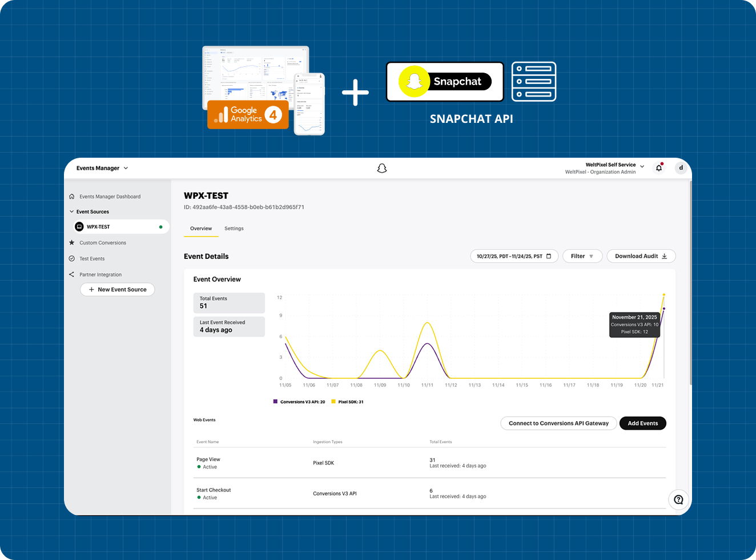The width and height of the screenshot is (756, 560).
Task: Click the Custom Conversions star icon
Action: pyautogui.click(x=72, y=243)
